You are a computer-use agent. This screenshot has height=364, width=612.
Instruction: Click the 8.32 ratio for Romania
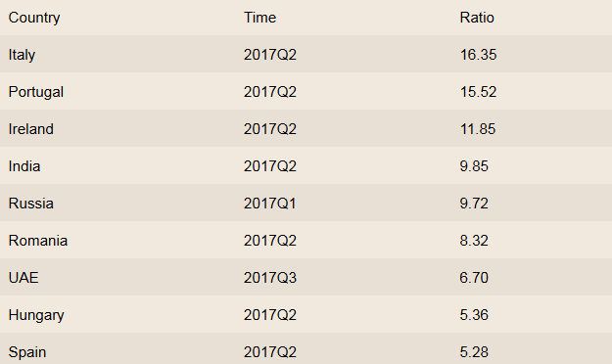pyautogui.click(x=474, y=241)
